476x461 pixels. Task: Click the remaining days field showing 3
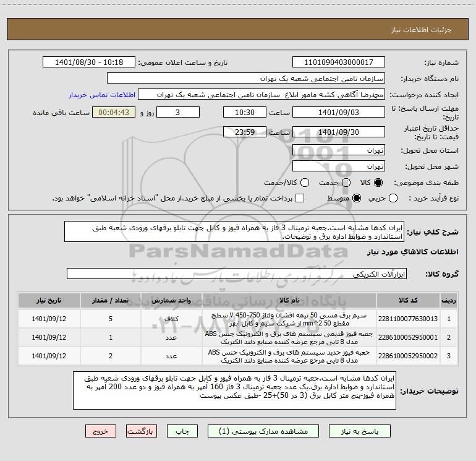click(x=178, y=112)
